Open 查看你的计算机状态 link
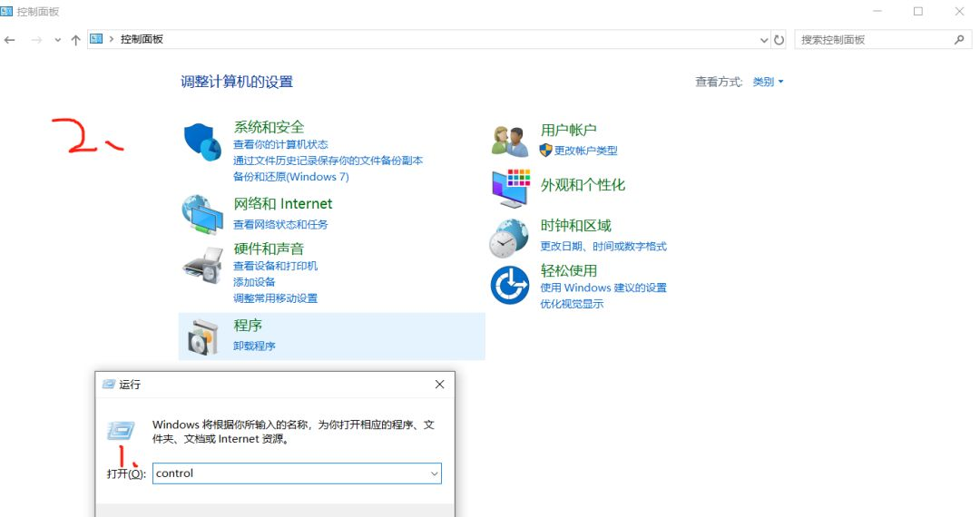This screenshot has height=517, width=980. [280, 144]
